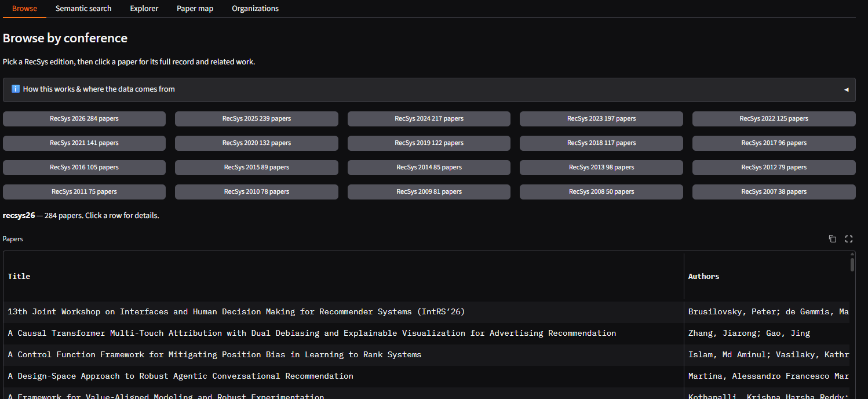868x399 pixels.
Task: Select RecSys 2022 125 papers
Action: tap(774, 119)
